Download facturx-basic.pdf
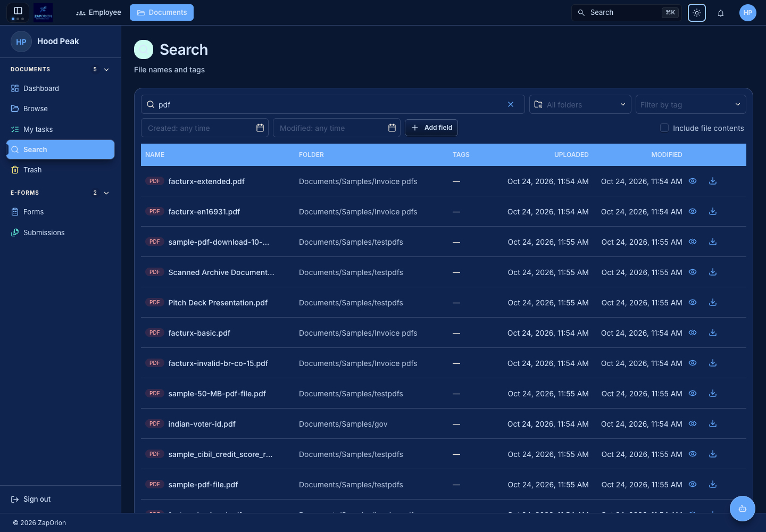Viewport: 766px width, 532px height. coord(713,333)
